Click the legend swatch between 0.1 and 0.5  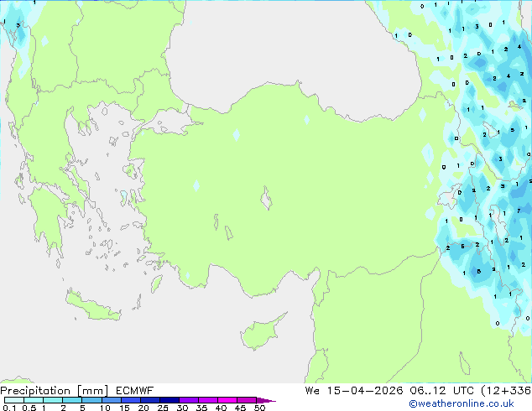tap(14, 400)
